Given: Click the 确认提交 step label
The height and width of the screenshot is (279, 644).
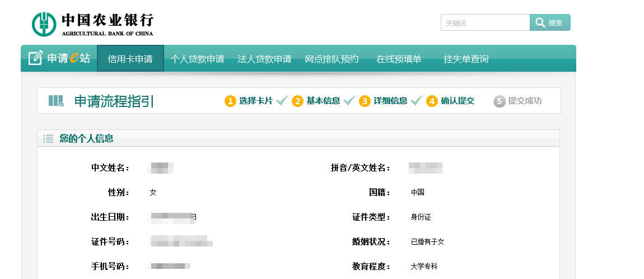Looking at the screenshot, I should click(x=458, y=101).
